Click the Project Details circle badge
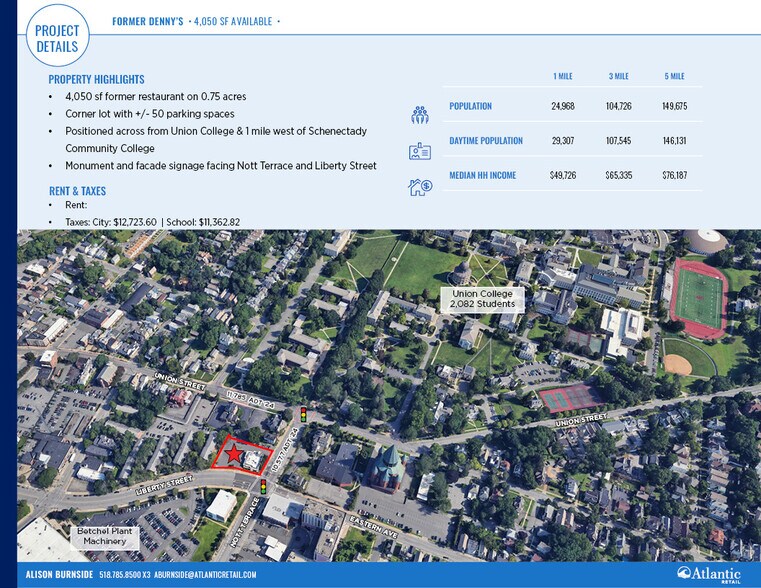This screenshot has height=588, width=761. [57, 35]
